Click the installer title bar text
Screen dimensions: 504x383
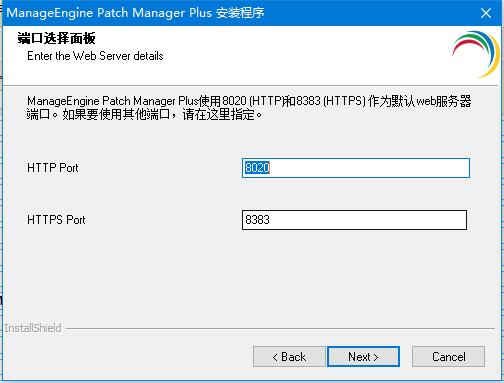point(135,13)
